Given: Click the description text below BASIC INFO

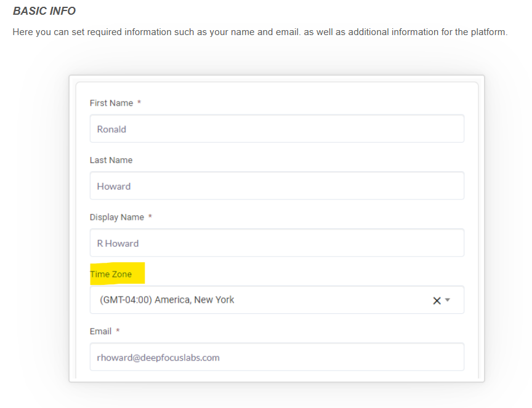Looking at the screenshot, I should [x=260, y=32].
